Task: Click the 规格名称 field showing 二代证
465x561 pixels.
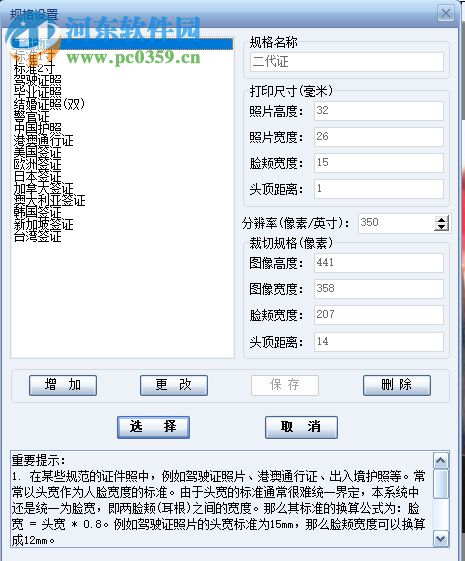Action: (347, 62)
